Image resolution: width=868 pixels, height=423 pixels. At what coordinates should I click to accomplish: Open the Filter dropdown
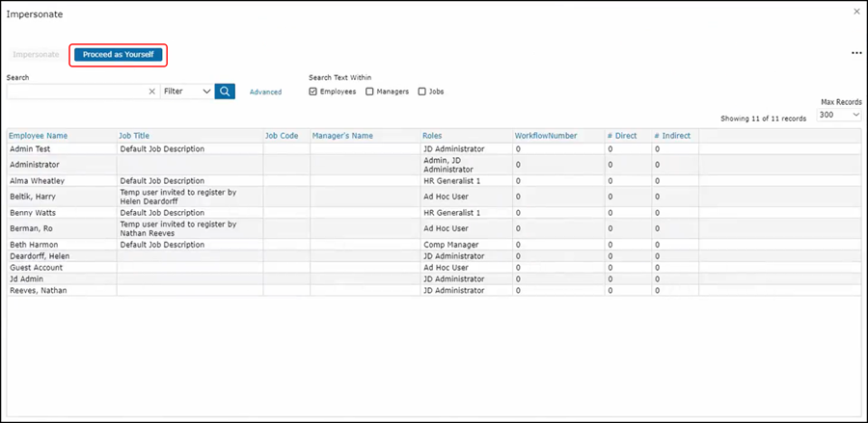click(x=187, y=92)
